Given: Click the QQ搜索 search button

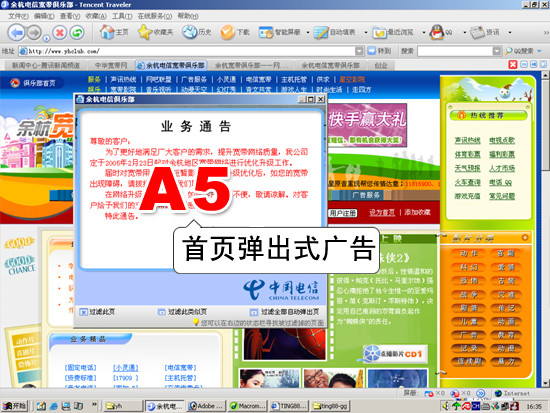Looking at the screenshot, I should 520,51.
